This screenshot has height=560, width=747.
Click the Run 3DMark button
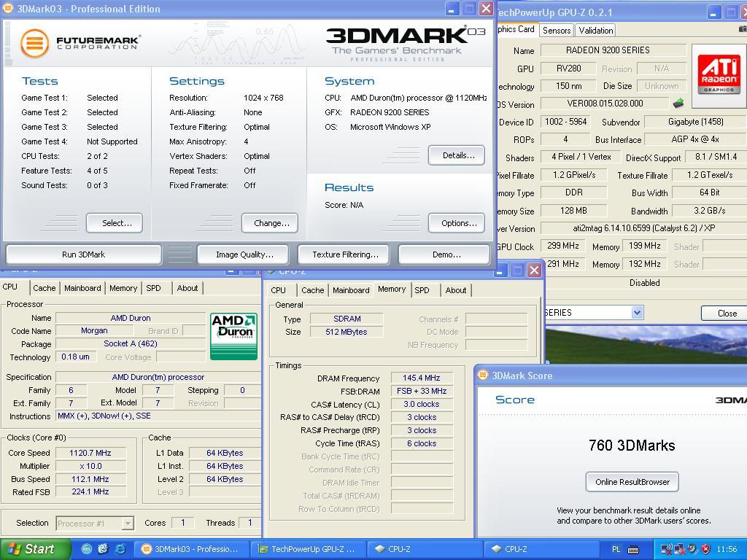[x=83, y=254]
